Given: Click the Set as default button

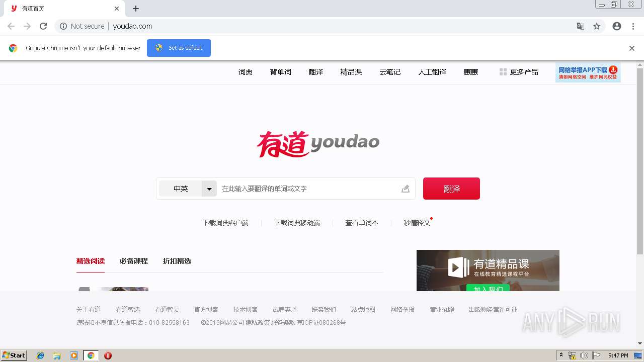Looking at the screenshot, I should pyautogui.click(x=179, y=48).
